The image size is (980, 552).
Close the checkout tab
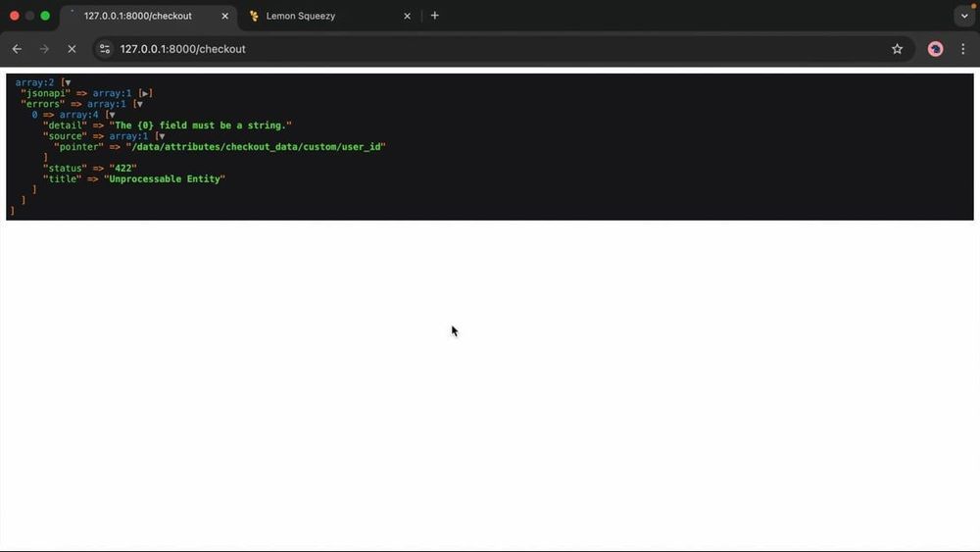coord(225,17)
